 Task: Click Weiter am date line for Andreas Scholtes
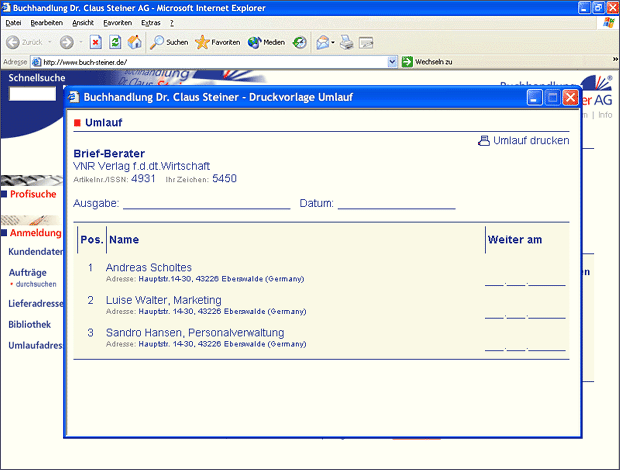tap(525, 282)
